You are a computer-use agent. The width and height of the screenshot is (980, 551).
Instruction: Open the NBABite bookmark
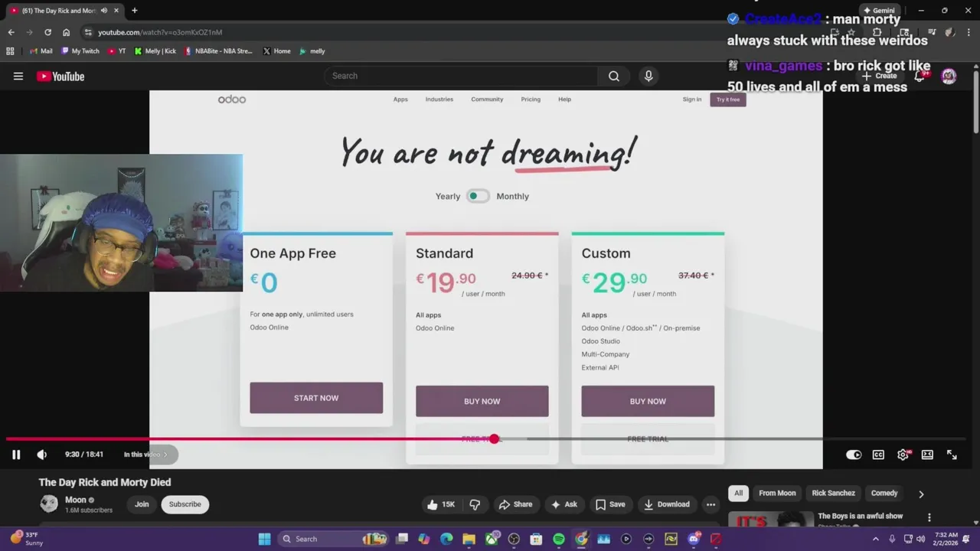coord(218,51)
